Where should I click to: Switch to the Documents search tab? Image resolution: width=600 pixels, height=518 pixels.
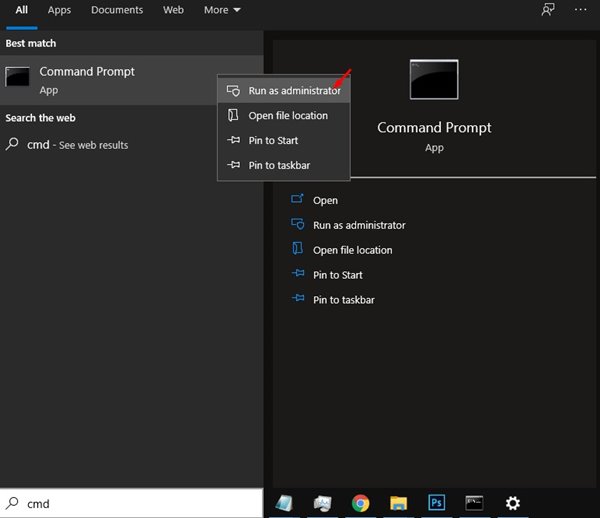tap(116, 10)
